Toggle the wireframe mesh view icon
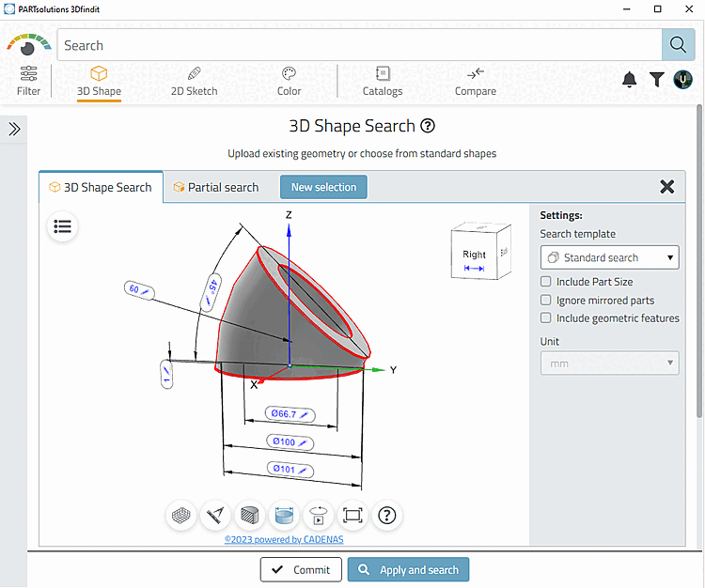Viewport: 705px width, 588px height. point(181,516)
